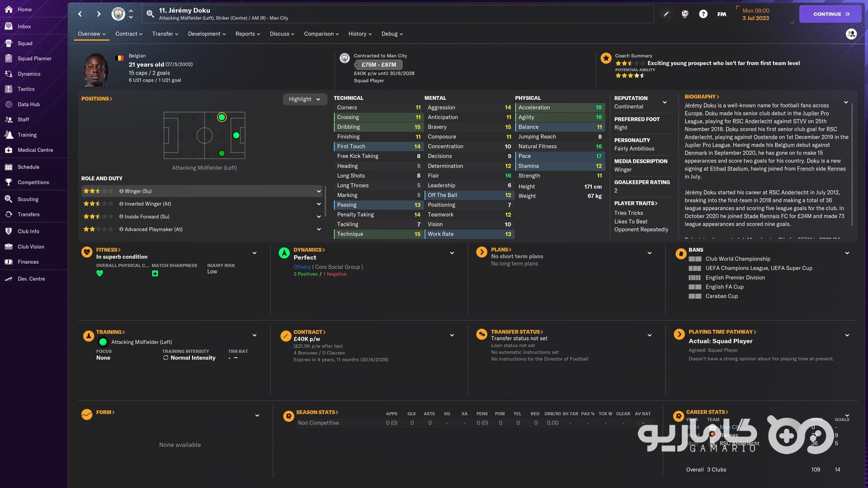Open the Player Traits link
The width and height of the screenshot is (868, 488).
point(636,203)
